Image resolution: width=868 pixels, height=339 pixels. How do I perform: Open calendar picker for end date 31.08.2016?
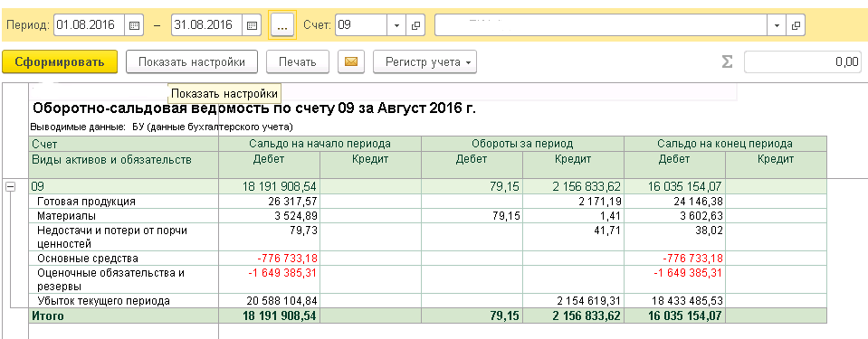[x=252, y=25]
